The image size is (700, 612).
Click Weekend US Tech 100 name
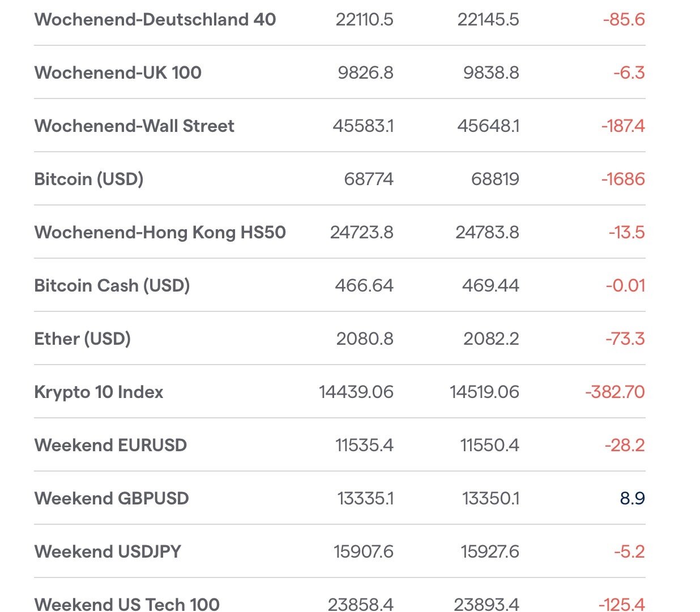pyautogui.click(x=127, y=604)
